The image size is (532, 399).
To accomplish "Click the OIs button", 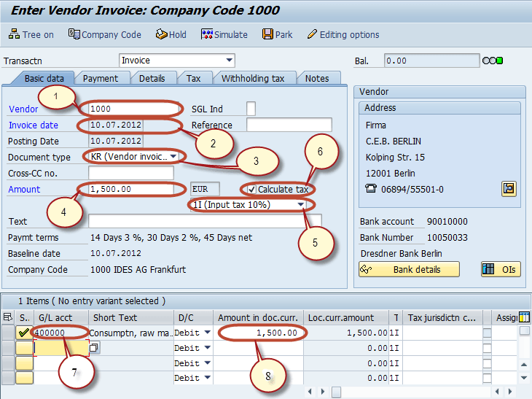I will click(501, 269).
